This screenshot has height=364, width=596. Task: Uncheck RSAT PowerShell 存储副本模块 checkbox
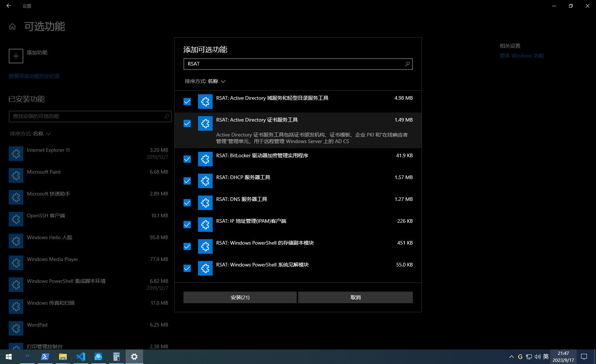tap(187, 246)
